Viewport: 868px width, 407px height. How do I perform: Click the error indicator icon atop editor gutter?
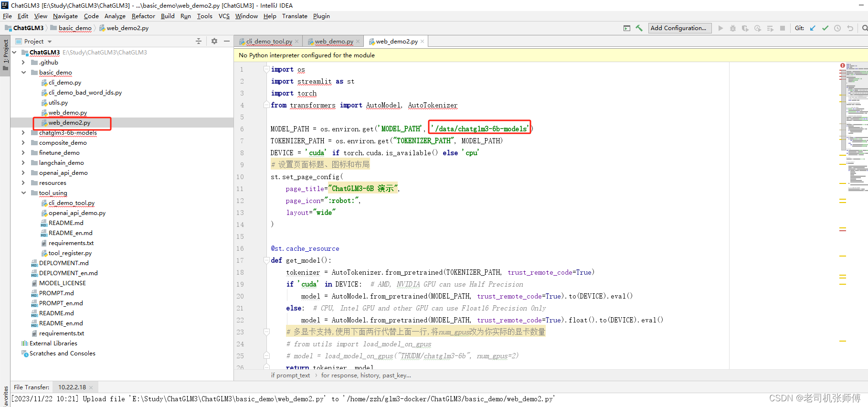pos(843,65)
